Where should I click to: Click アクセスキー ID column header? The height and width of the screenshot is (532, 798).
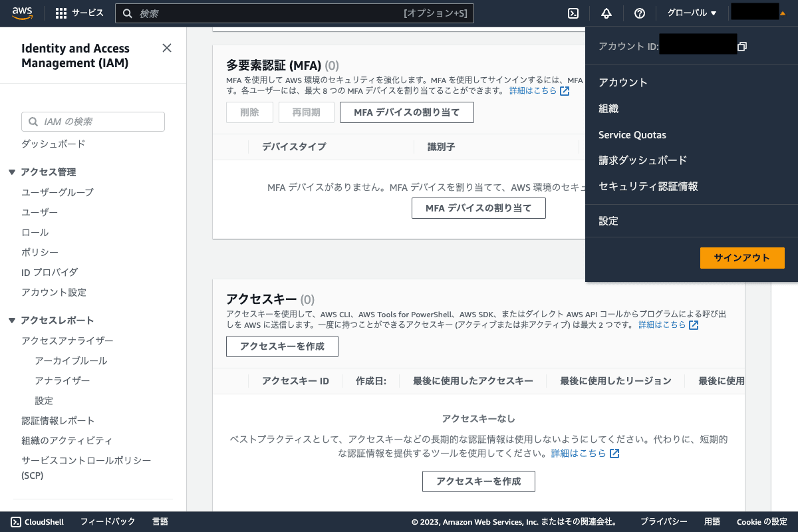coord(295,381)
